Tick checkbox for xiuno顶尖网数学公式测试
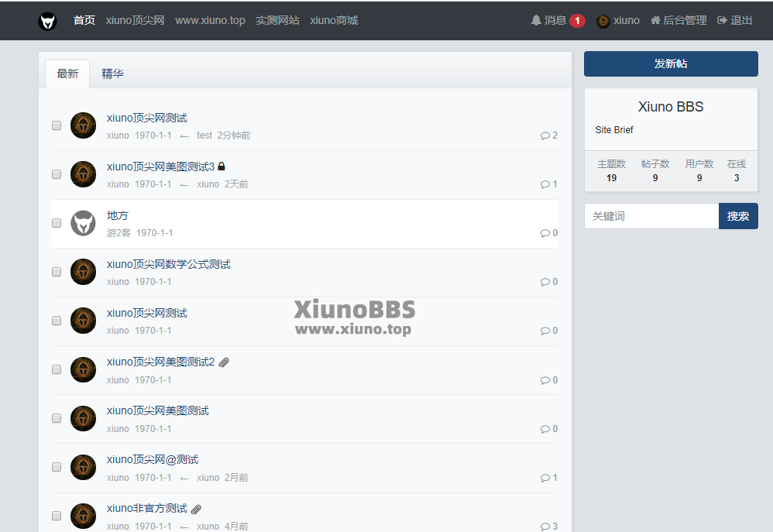This screenshot has width=773, height=532. coord(57,272)
